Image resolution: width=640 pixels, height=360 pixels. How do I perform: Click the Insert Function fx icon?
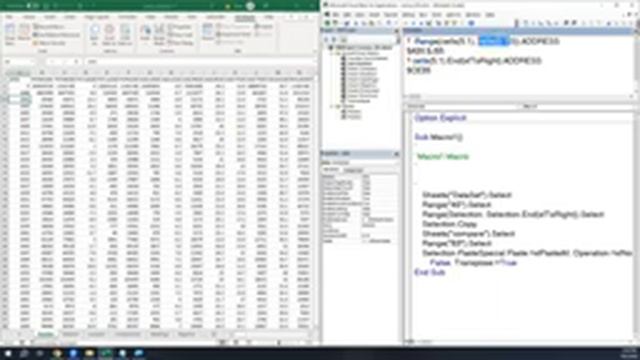76,62
